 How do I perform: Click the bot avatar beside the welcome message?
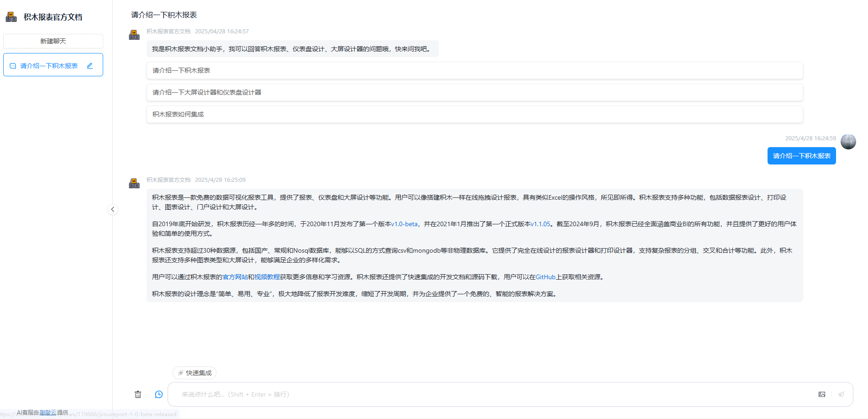coord(134,35)
